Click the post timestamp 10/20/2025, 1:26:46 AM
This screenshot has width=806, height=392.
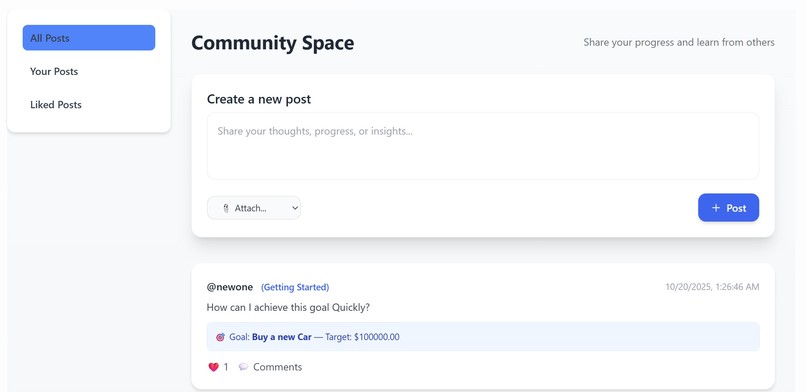712,287
